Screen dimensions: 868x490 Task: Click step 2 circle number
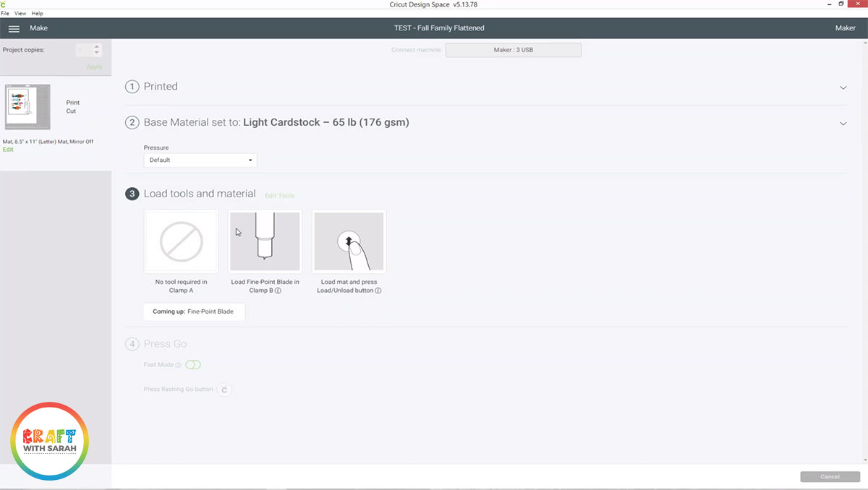coord(132,123)
